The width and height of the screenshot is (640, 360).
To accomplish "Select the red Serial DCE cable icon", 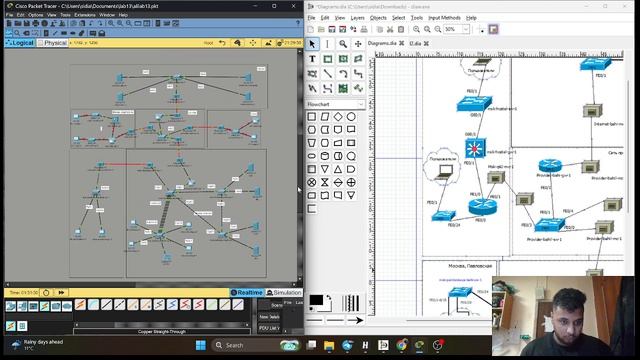I will coord(185,304).
